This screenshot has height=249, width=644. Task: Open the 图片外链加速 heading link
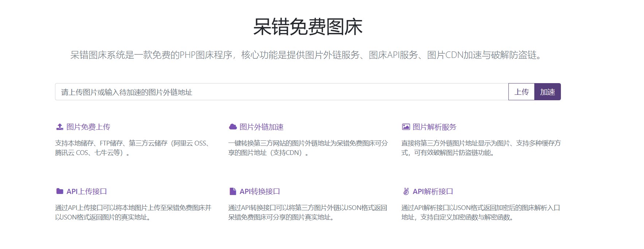click(261, 127)
